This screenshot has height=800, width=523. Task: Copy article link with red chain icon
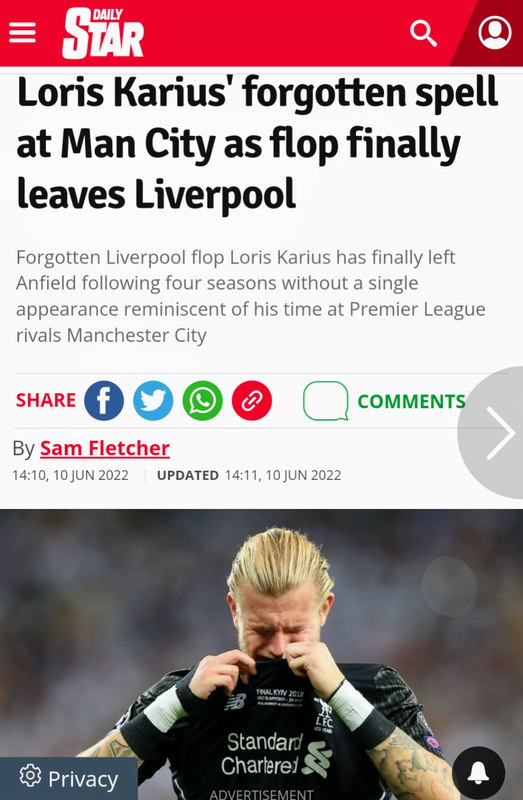point(252,401)
